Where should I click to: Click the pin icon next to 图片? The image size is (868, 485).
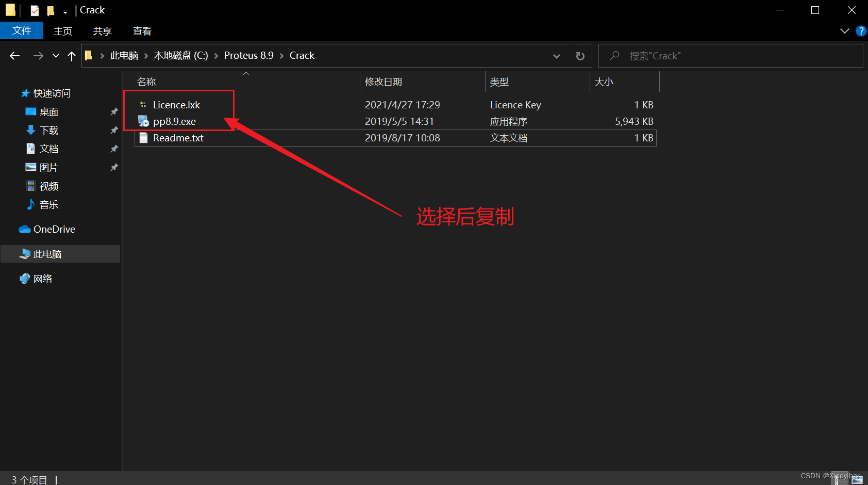(114, 167)
